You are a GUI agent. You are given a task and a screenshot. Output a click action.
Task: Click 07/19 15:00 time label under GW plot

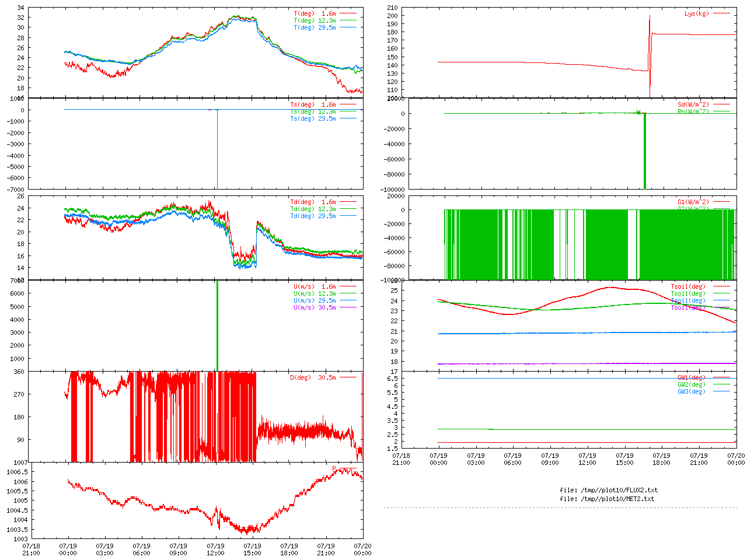(x=624, y=459)
